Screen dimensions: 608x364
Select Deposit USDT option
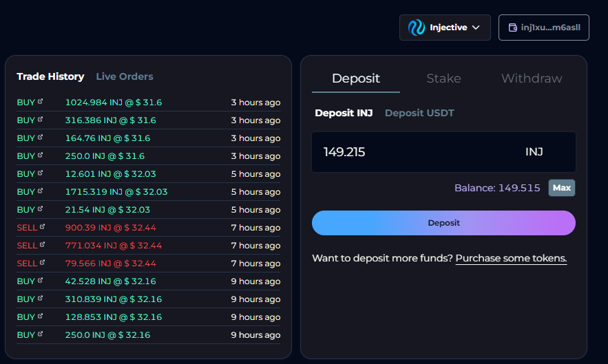[419, 113]
